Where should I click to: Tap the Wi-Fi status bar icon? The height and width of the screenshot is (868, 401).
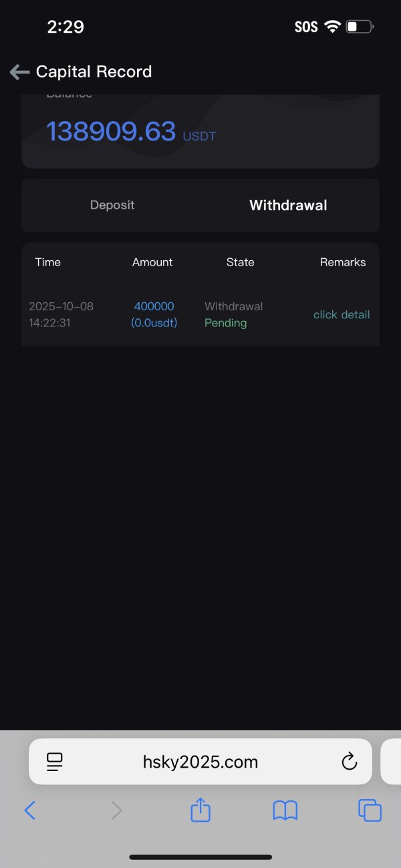[332, 27]
